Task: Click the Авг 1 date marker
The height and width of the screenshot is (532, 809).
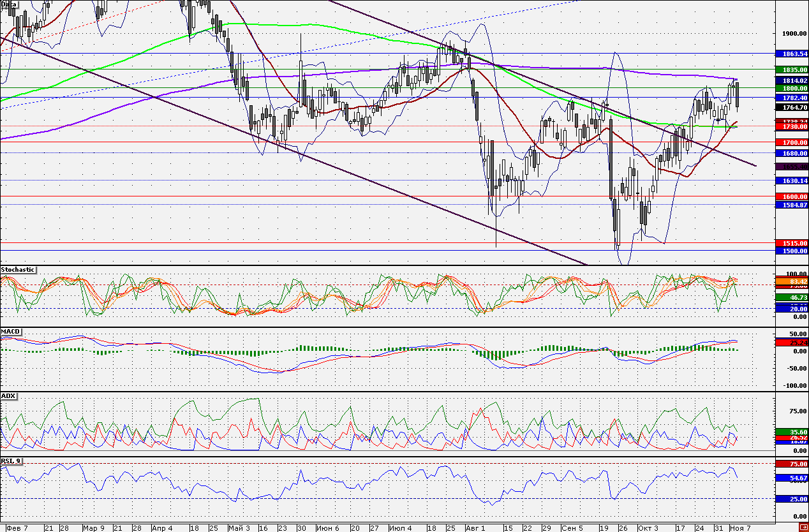Action: [475, 528]
